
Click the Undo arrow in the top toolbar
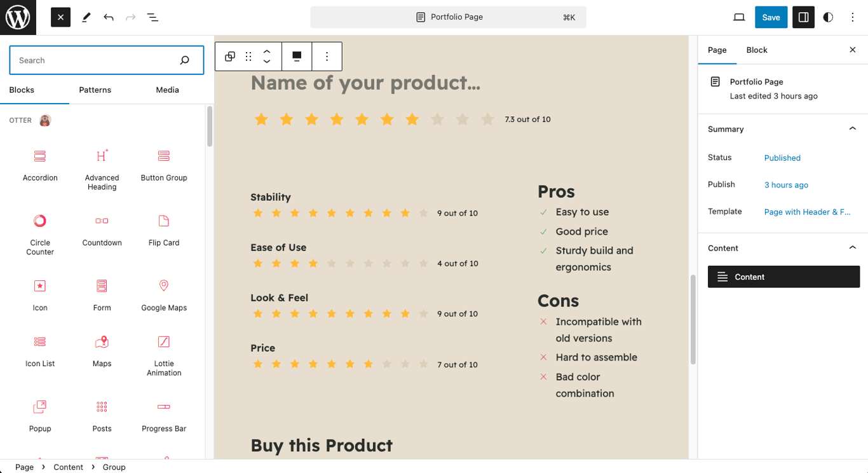point(109,17)
